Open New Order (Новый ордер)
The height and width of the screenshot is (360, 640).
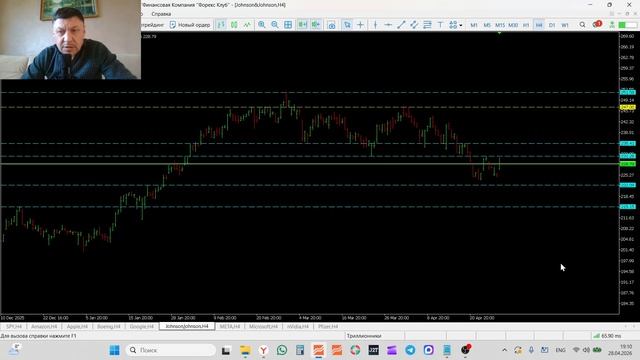click(190, 25)
